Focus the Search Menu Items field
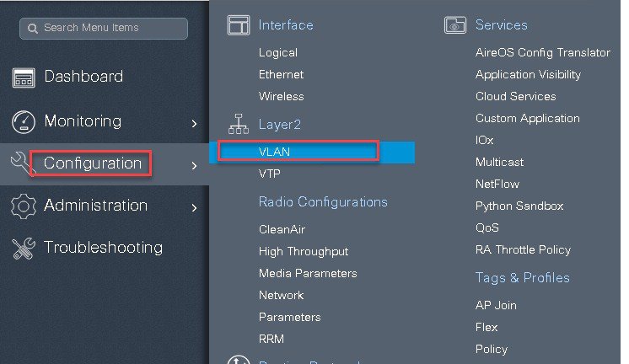629x364 pixels. click(104, 28)
